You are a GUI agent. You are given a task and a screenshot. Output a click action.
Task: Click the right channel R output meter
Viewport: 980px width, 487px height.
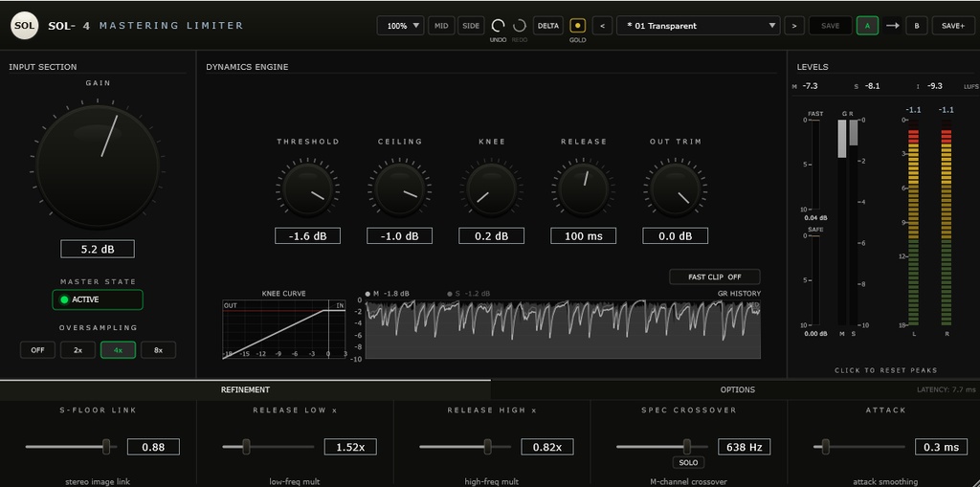pos(947,223)
